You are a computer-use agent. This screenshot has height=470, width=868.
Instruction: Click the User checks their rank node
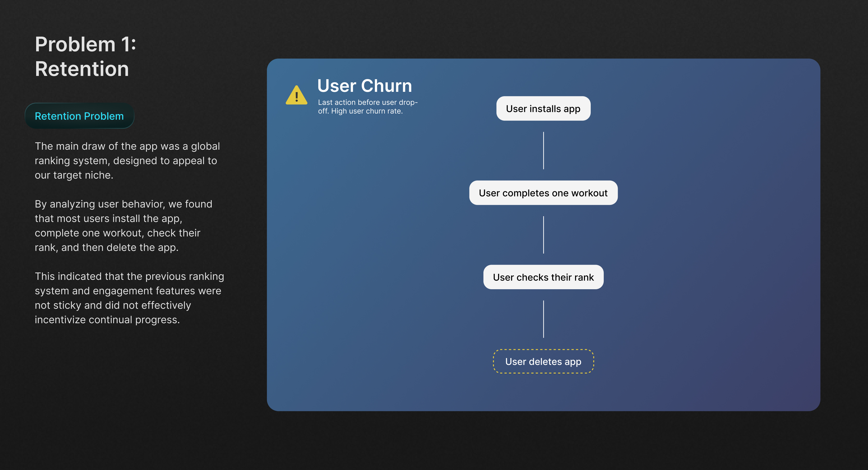click(543, 277)
